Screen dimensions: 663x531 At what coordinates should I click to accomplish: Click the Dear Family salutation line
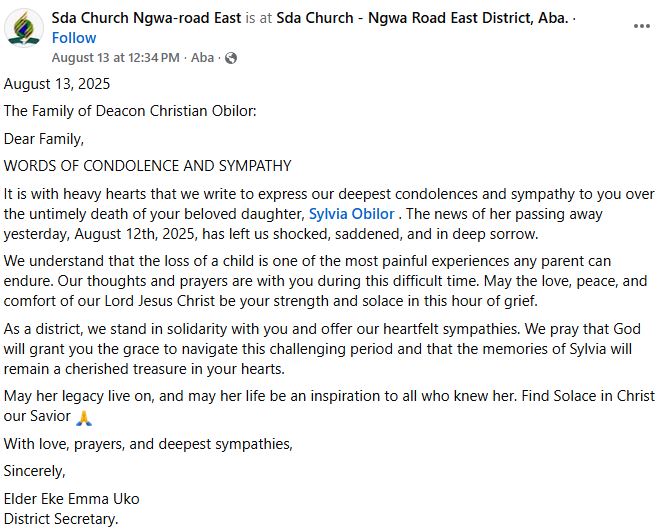pos(44,138)
